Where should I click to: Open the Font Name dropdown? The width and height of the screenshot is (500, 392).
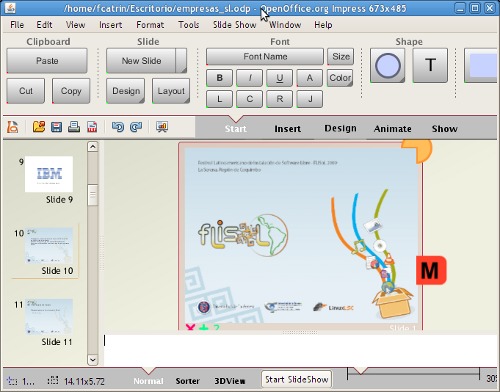[x=265, y=57]
